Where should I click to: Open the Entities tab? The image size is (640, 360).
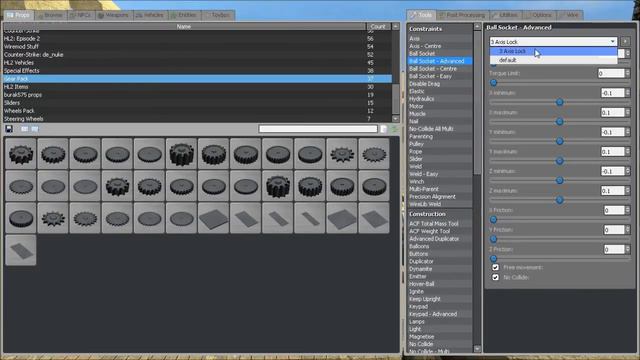(184, 15)
